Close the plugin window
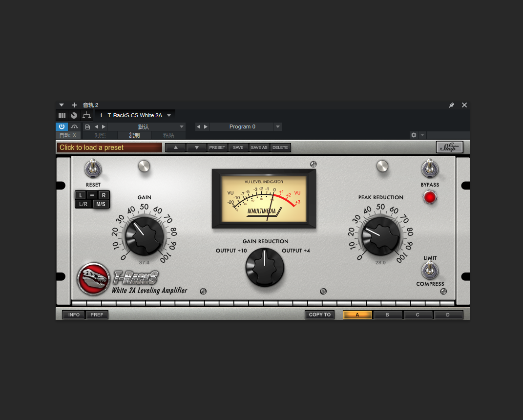This screenshot has height=420, width=523. [464, 105]
